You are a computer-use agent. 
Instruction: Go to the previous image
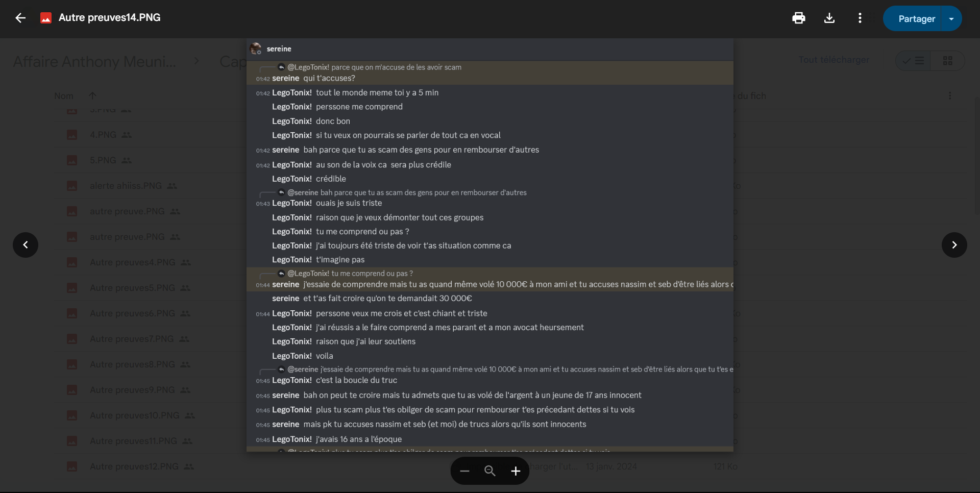(26, 245)
